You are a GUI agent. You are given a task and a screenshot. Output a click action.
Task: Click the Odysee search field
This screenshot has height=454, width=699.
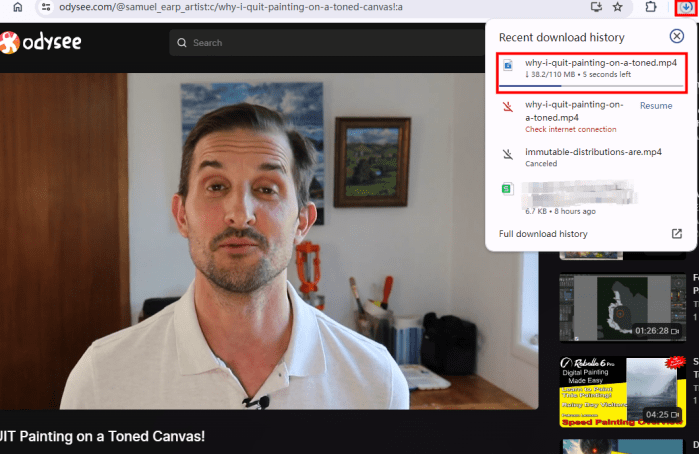point(320,43)
